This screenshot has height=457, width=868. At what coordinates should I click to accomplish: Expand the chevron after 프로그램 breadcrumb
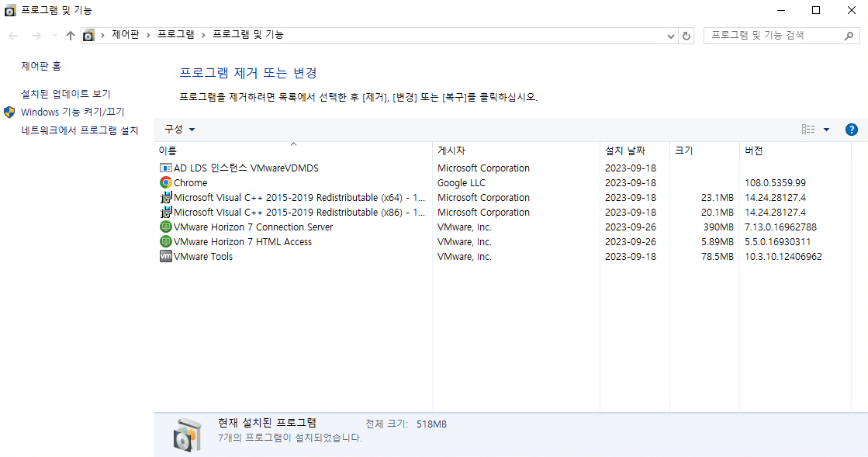pos(203,35)
